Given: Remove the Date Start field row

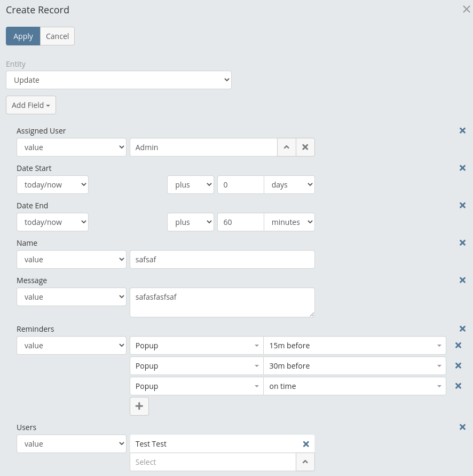Looking at the screenshot, I should pos(462,168).
